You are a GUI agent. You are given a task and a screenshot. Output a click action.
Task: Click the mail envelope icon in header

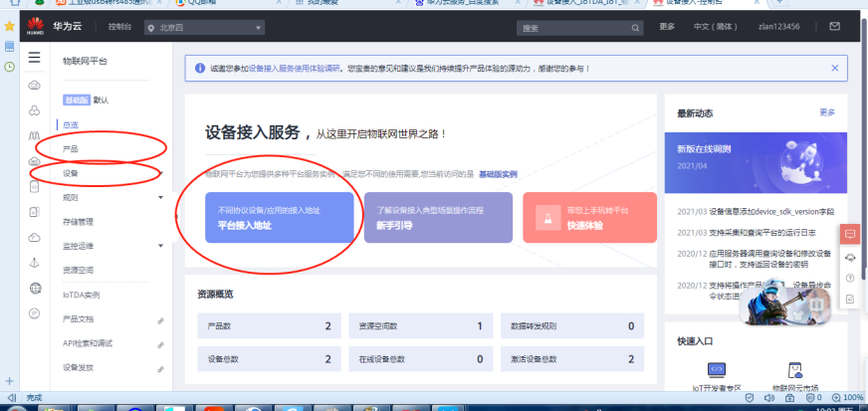[x=832, y=27]
